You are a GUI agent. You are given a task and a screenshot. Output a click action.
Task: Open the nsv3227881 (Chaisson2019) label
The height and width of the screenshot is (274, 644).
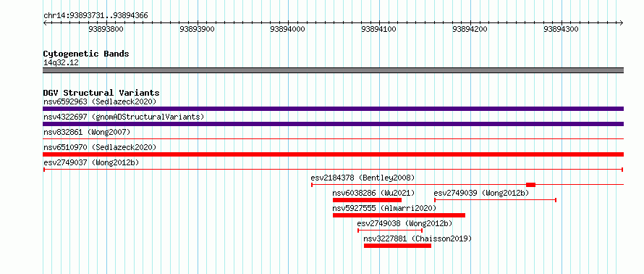(418, 238)
